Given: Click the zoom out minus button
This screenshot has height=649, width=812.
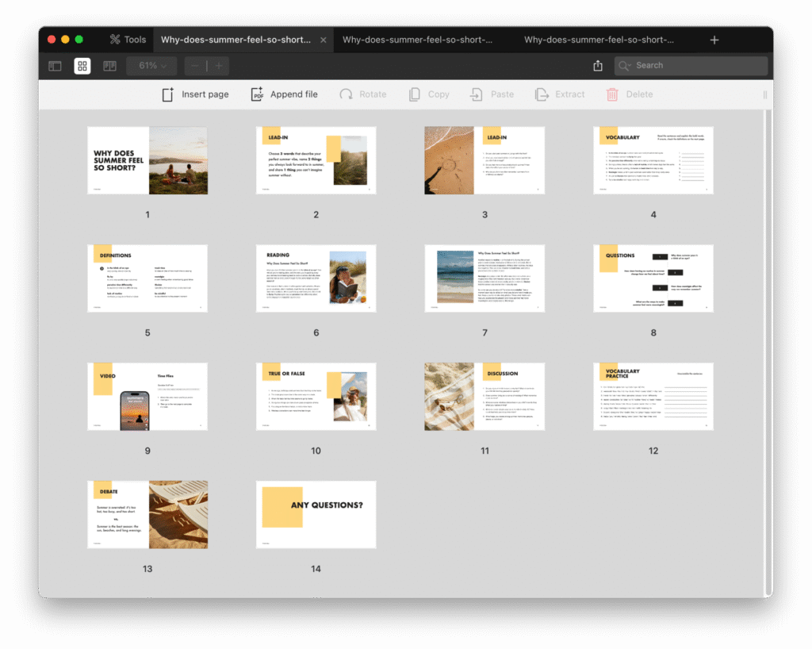Looking at the screenshot, I should (x=195, y=66).
